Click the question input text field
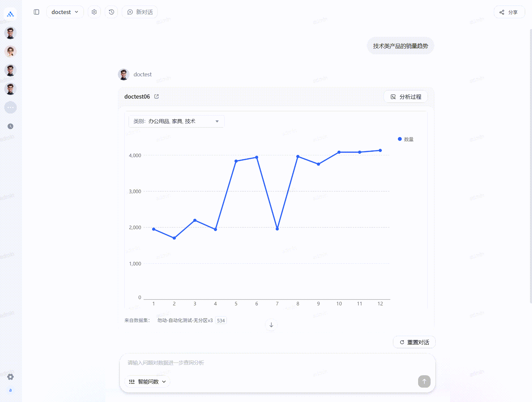The height and width of the screenshot is (402, 532). pyautogui.click(x=277, y=363)
